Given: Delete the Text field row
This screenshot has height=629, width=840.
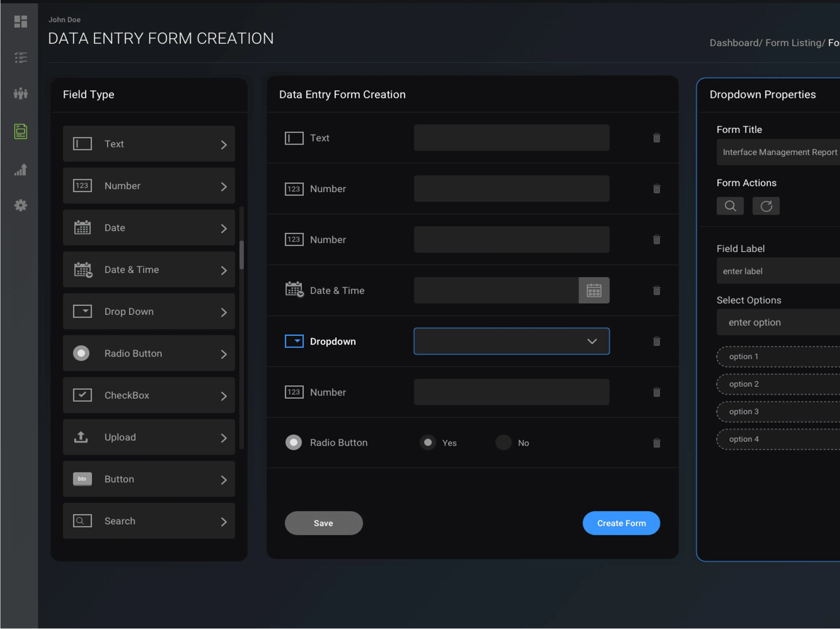Looking at the screenshot, I should pos(657,138).
